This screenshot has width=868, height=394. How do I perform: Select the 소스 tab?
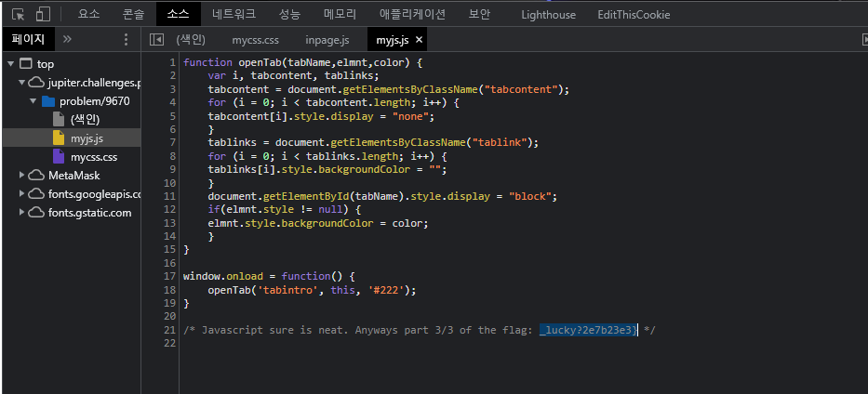point(179,14)
